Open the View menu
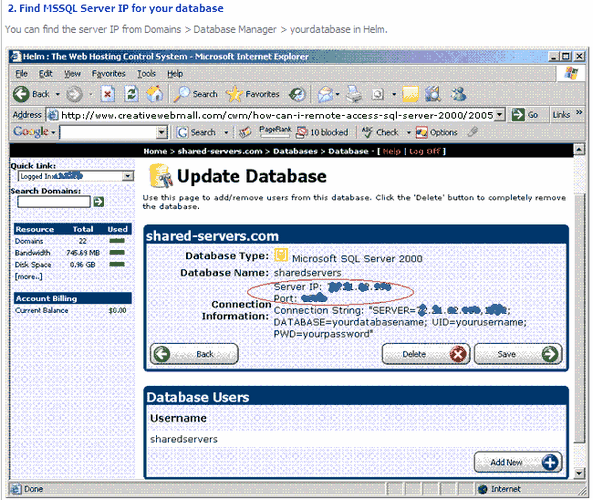 tap(72, 73)
